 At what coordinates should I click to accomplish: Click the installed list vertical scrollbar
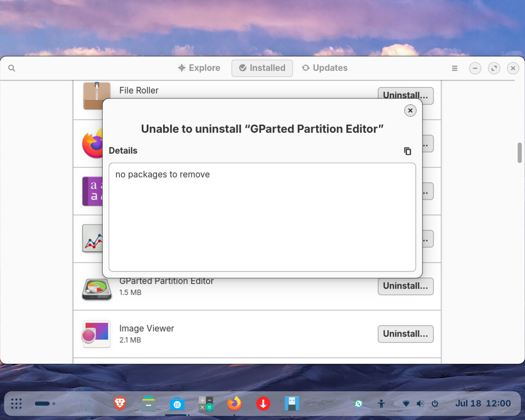[520, 153]
